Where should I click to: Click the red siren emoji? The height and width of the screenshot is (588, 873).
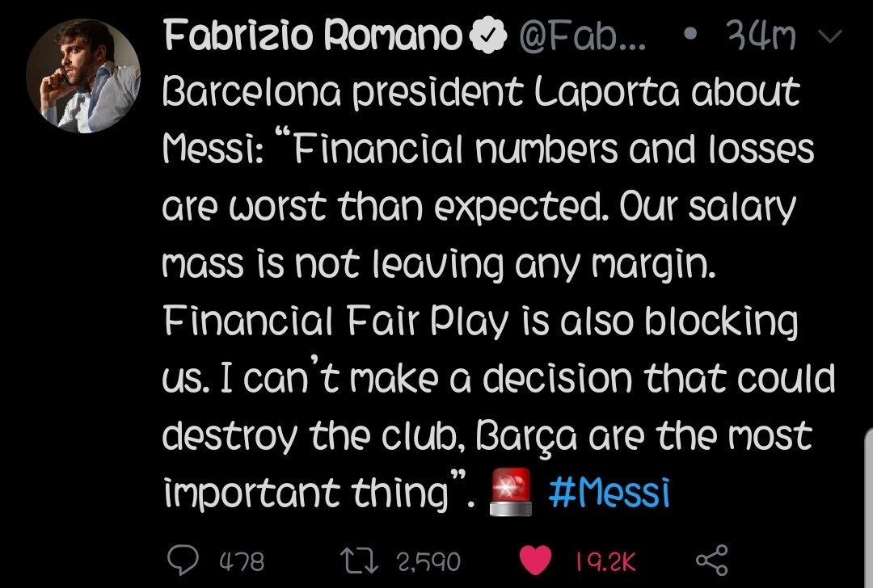tap(511, 492)
